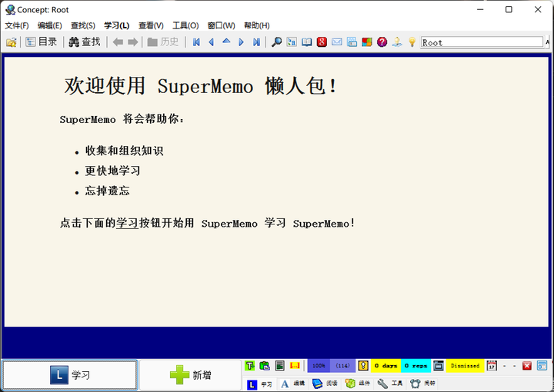Open the 窗口(W) menu

[x=221, y=25]
